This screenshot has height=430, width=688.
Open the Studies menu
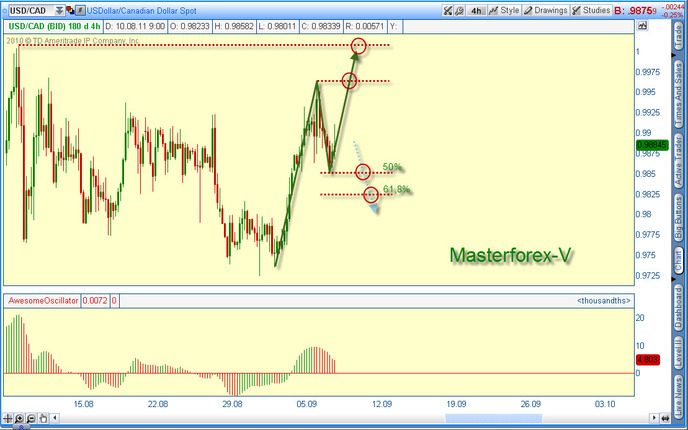click(x=591, y=10)
